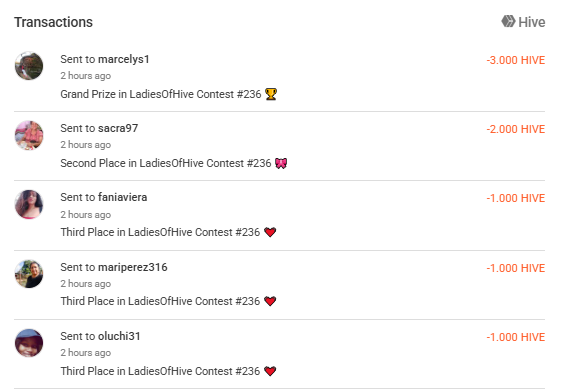Open the sacra97 username link
Image resolution: width=561 pixels, height=390 pixels.
click(x=118, y=128)
